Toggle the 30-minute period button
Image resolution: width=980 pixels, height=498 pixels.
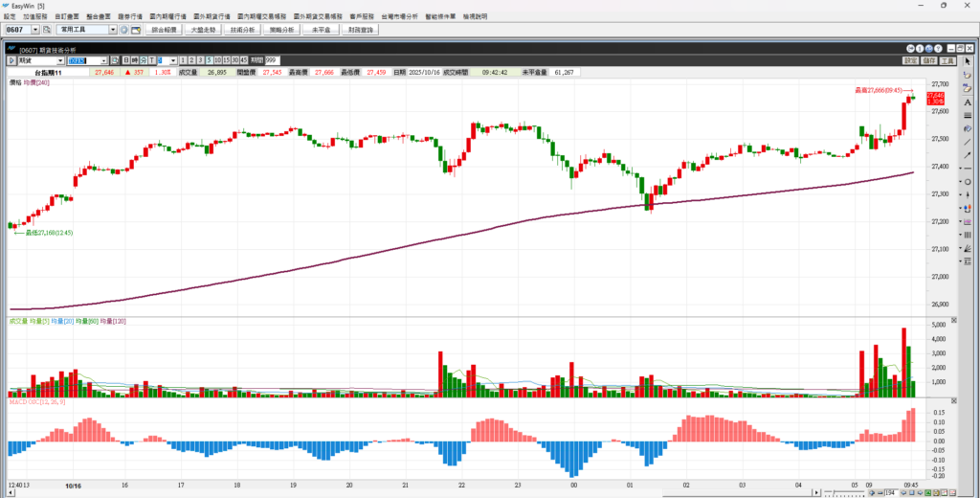pyautogui.click(x=235, y=60)
